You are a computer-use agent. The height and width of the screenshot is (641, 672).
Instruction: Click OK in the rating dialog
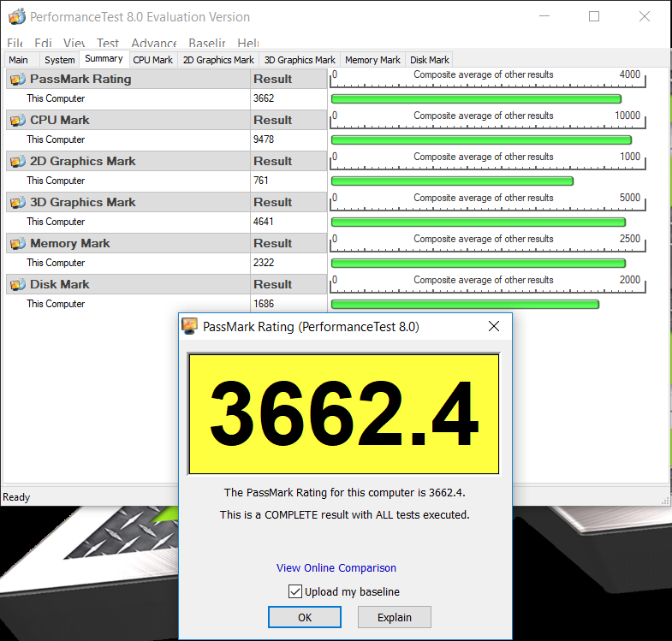click(x=305, y=617)
